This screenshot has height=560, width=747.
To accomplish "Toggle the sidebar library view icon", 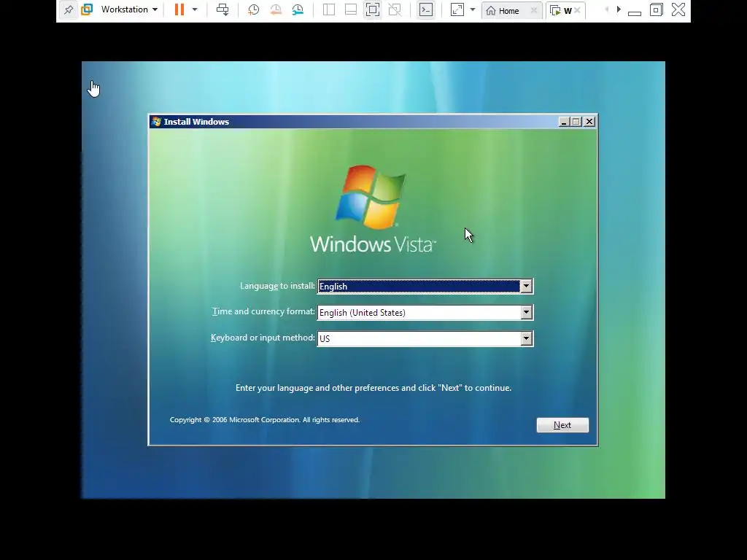I will (329, 9).
